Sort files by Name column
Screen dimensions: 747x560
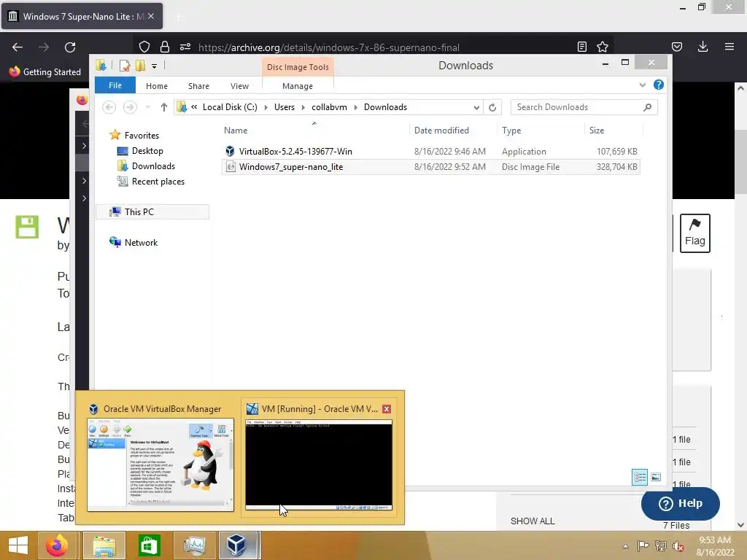tap(315, 131)
